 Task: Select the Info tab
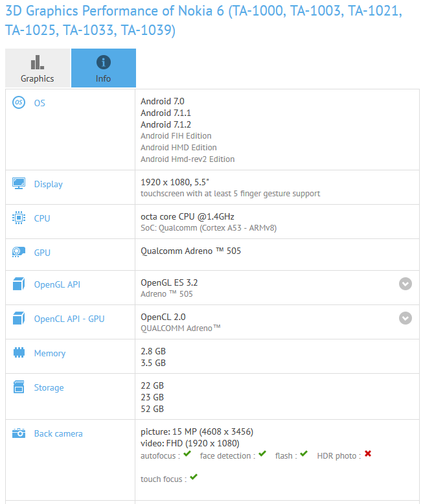pyautogui.click(x=104, y=69)
